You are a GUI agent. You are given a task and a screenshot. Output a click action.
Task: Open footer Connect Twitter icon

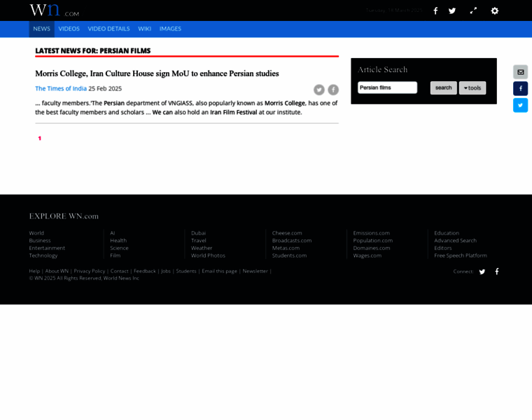point(482,272)
